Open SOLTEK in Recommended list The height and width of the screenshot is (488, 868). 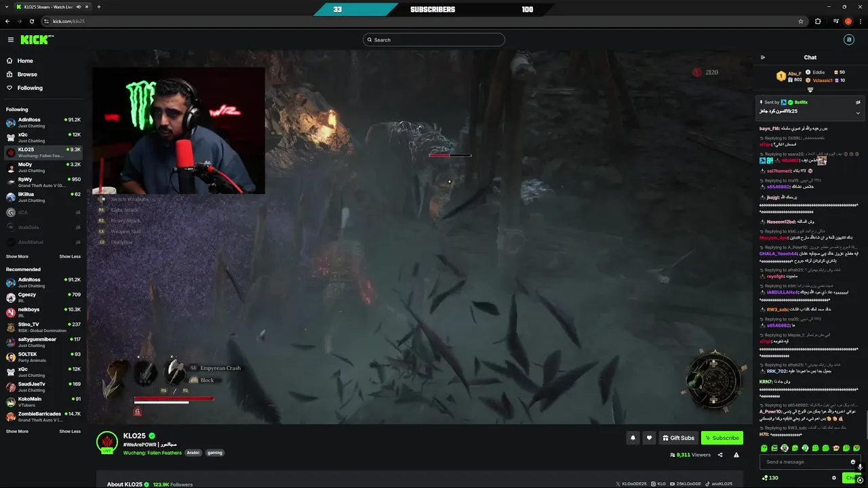(x=43, y=357)
